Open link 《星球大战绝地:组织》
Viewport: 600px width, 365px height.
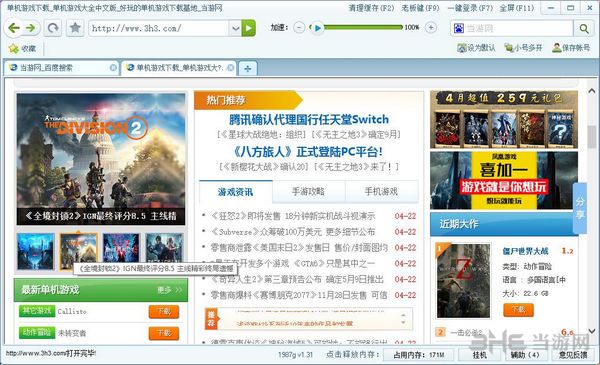click(x=262, y=135)
